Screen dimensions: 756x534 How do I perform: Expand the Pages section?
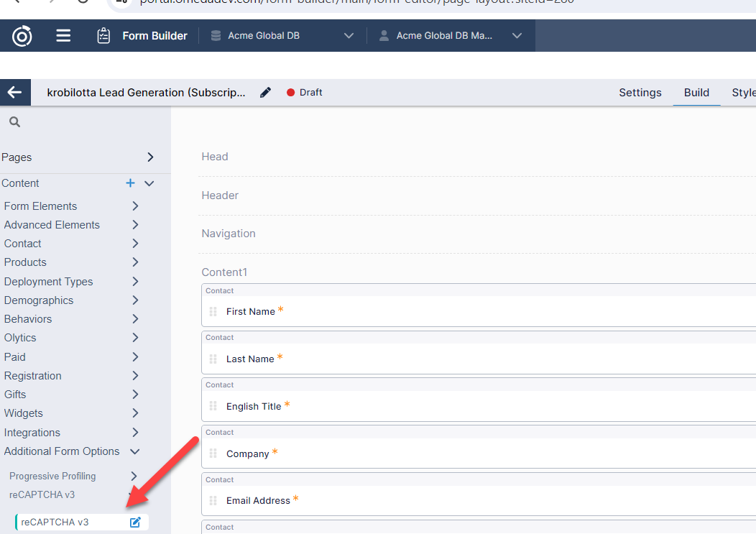[149, 157]
